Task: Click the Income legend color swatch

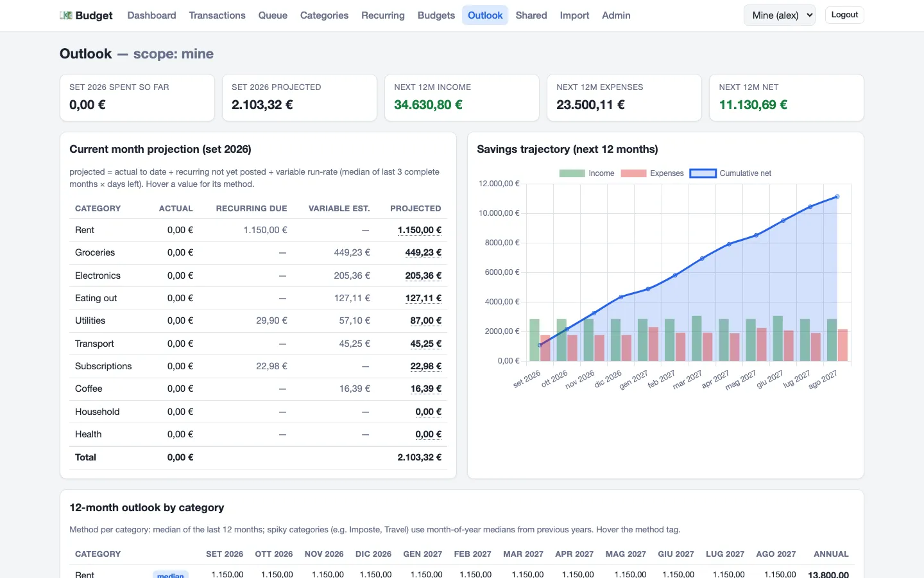Action: (x=572, y=173)
